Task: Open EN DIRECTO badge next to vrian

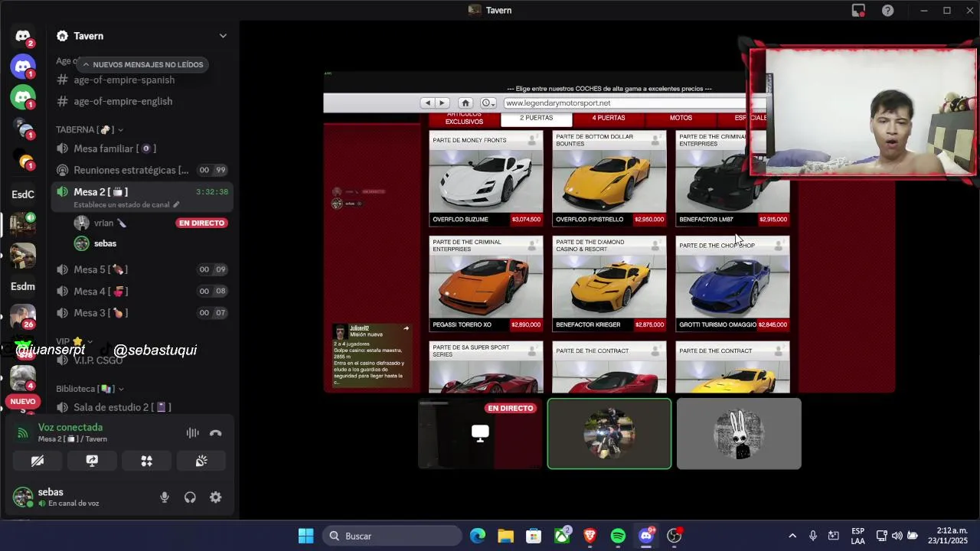Action: (202, 223)
